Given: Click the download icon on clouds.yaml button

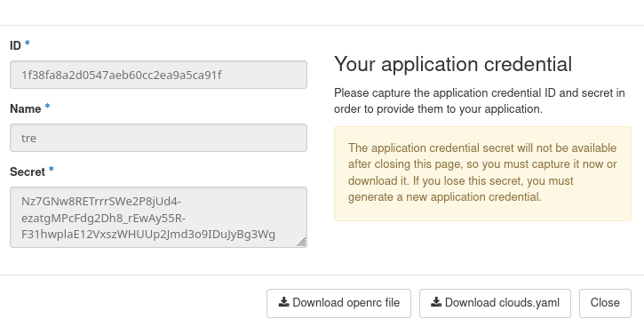Looking at the screenshot, I should pyautogui.click(x=436, y=302).
